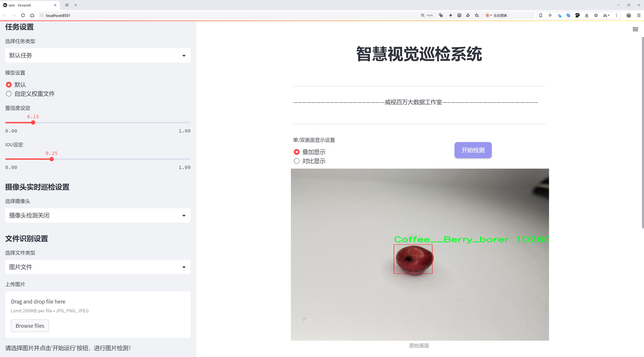Open the scissors screenshot tool dropdown
The width and height of the screenshot is (644, 357).
606,15
